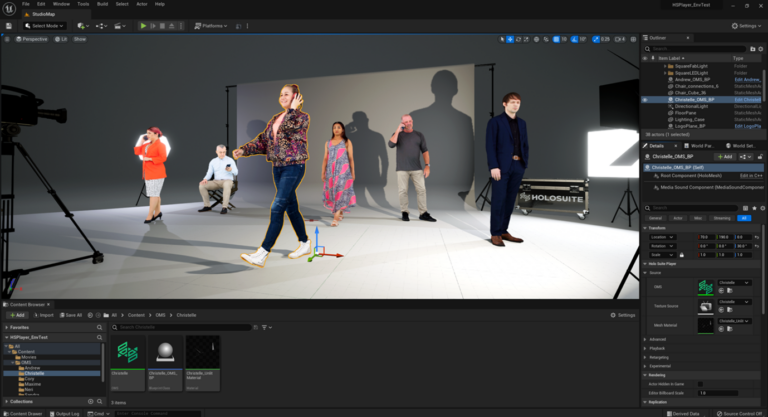Select the translate gizmo tool in viewport
Screen dimensions: 768x417
(509, 39)
